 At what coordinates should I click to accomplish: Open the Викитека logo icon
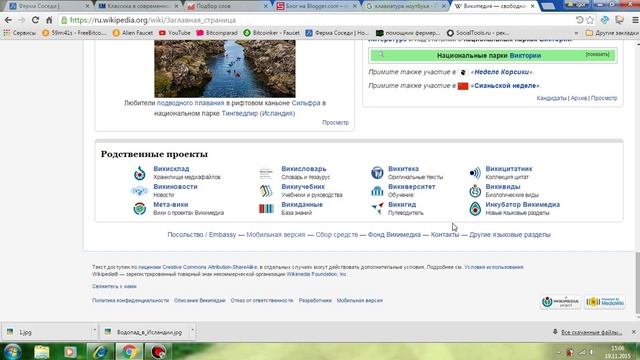pos(377,173)
